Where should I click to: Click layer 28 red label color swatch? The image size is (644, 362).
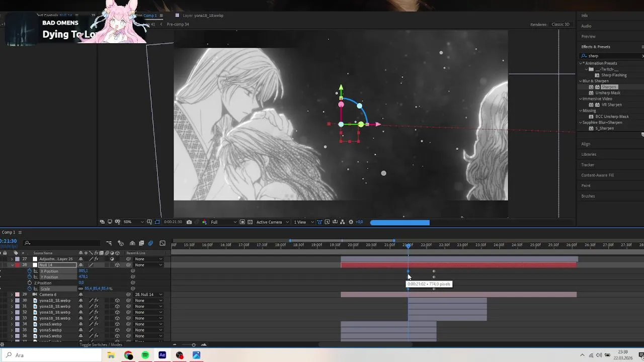18,265
